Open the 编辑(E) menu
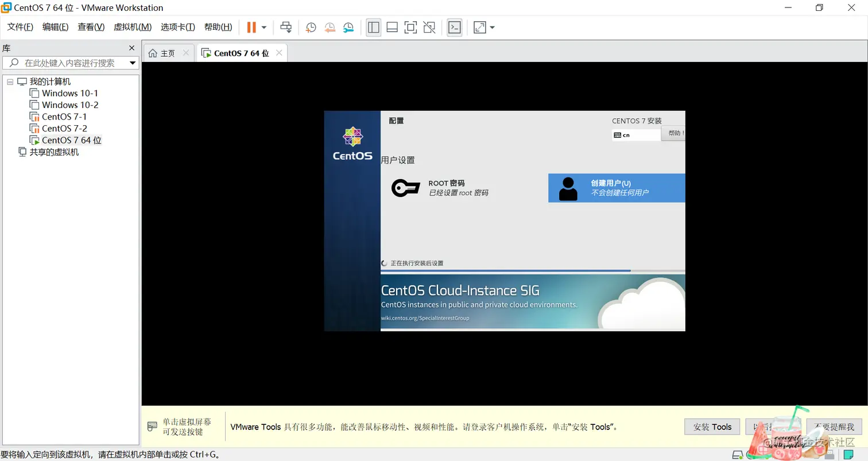 point(55,27)
